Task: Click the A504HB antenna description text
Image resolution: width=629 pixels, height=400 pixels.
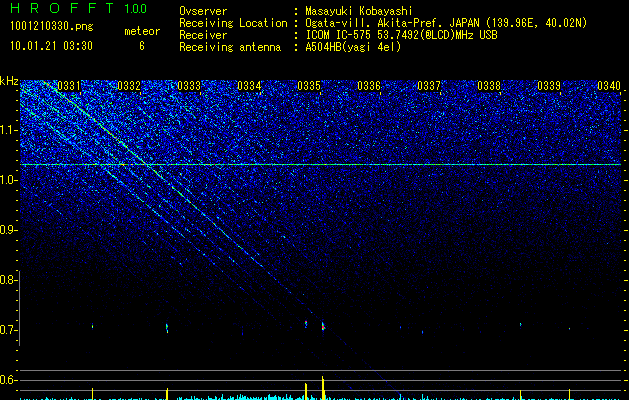Action: [x=353, y=47]
